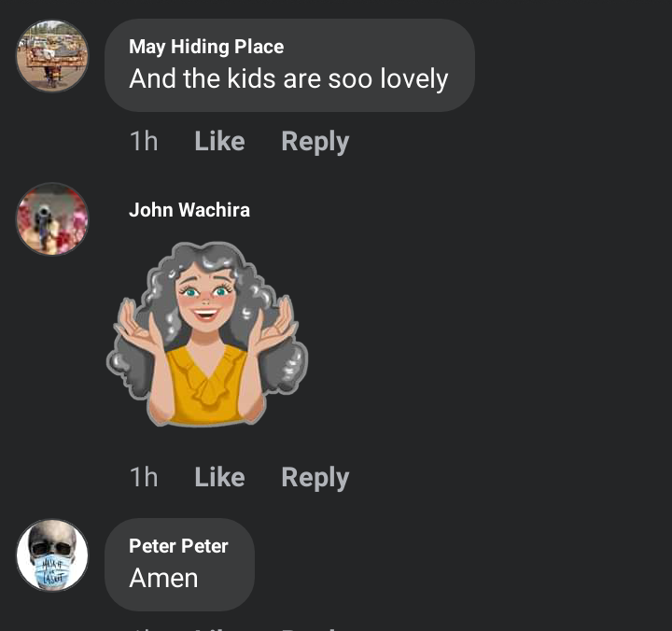The width and height of the screenshot is (672, 631).
Task: Open the May Hiding Place name link
Action: 206,47
